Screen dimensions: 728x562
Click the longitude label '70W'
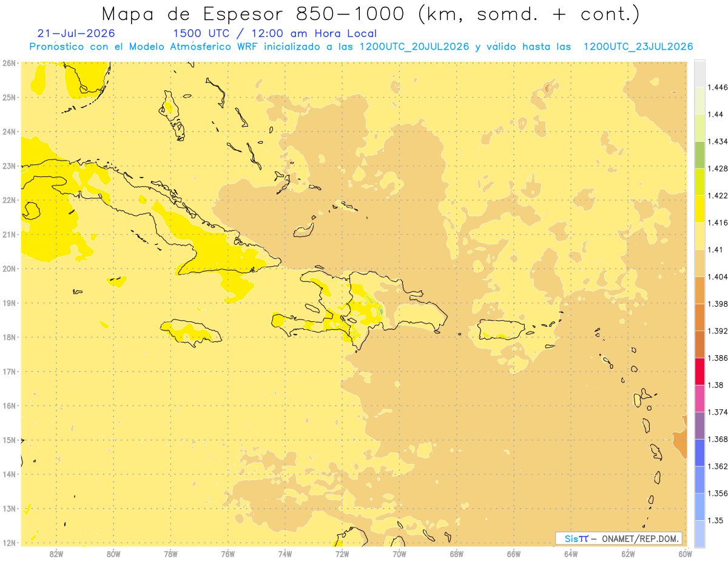(x=399, y=554)
